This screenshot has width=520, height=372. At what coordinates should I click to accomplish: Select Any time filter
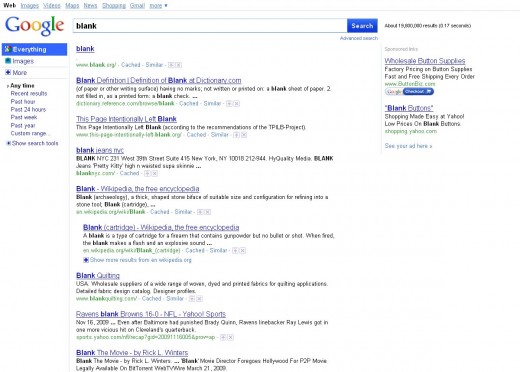click(22, 86)
